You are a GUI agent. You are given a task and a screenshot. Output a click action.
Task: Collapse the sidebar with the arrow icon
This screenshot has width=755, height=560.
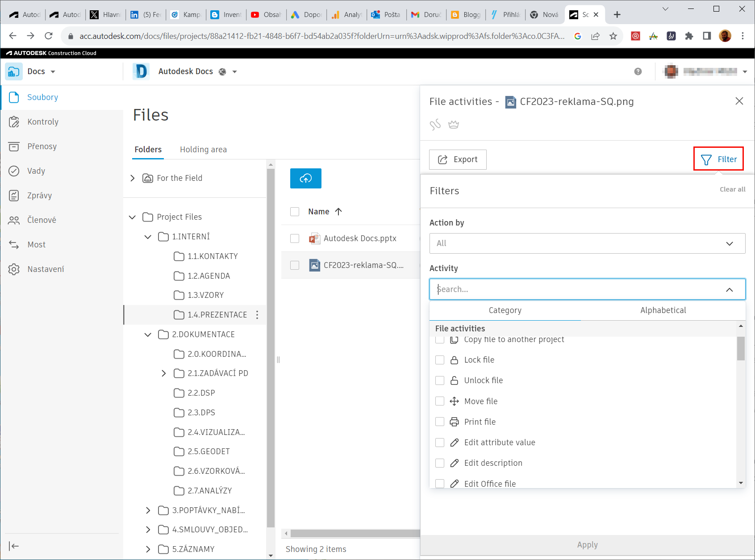click(14, 546)
